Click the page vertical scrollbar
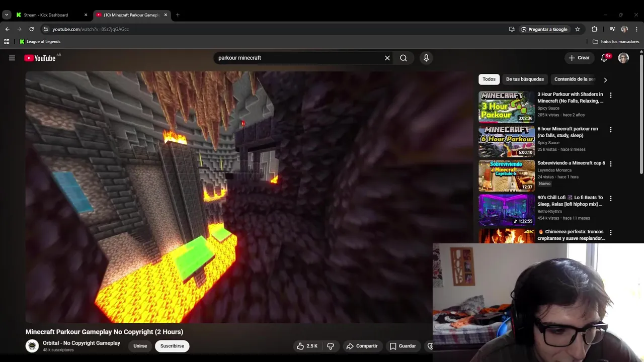The image size is (644, 362). (x=641, y=116)
